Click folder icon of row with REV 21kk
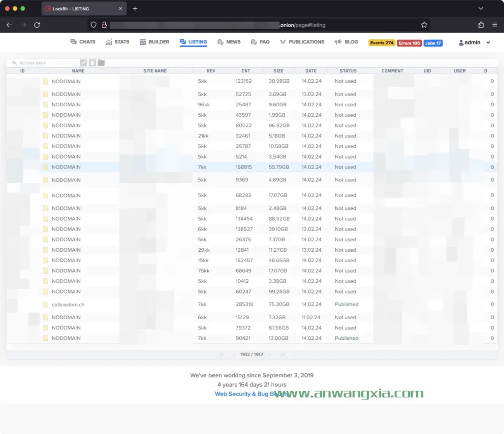The image size is (504, 434). click(45, 136)
